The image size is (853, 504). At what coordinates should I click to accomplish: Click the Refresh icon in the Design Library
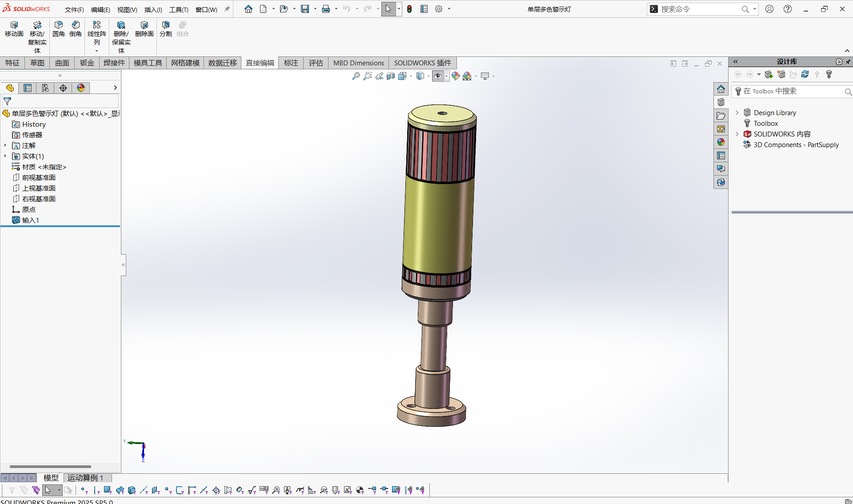point(805,74)
